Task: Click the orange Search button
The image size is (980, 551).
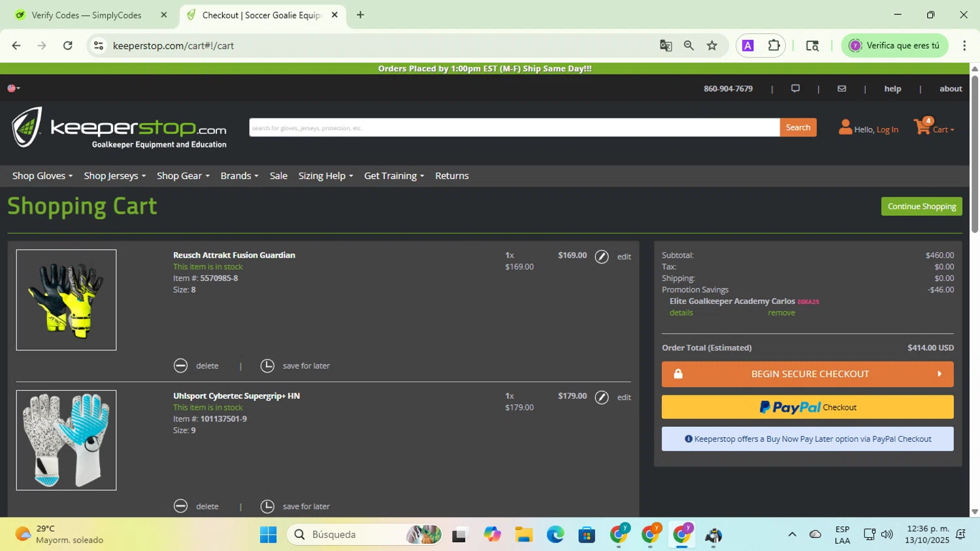Action: click(x=798, y=127)
